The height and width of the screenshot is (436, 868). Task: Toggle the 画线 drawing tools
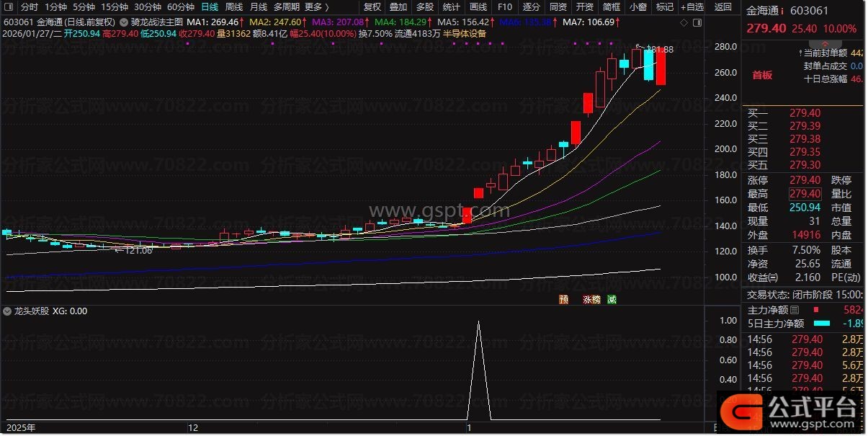[478, 7]
